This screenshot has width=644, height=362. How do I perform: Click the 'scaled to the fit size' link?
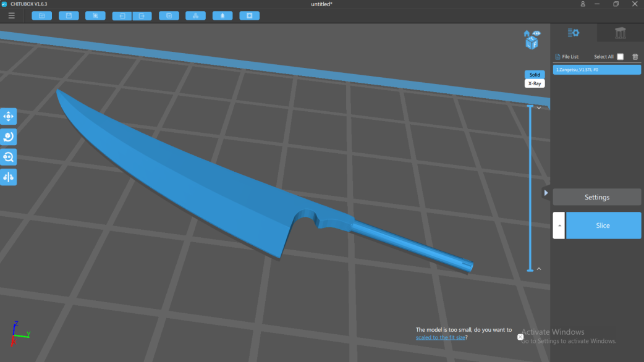440,337
